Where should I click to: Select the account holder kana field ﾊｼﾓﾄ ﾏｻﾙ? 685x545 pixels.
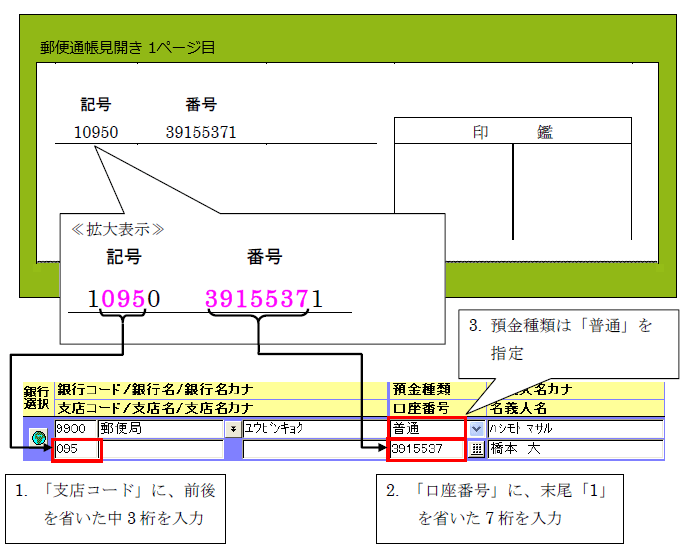(575, 428)
